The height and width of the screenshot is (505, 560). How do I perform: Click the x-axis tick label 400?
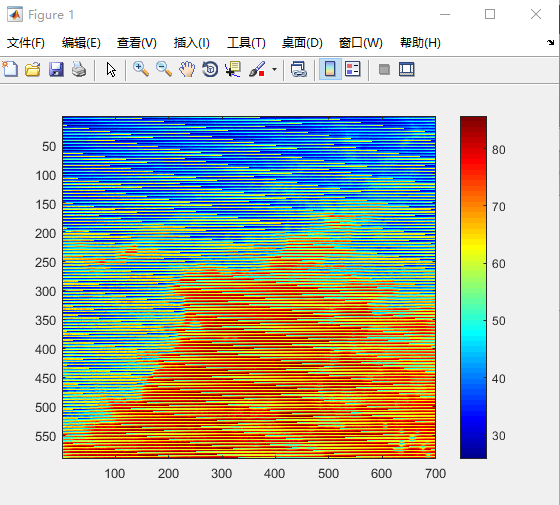point(274,474)
